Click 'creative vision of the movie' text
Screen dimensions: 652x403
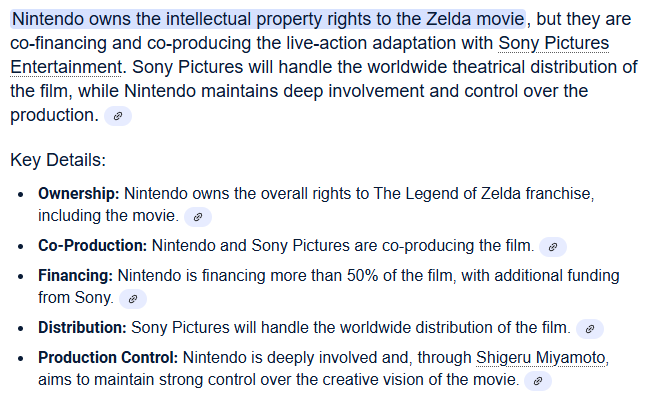411,380
